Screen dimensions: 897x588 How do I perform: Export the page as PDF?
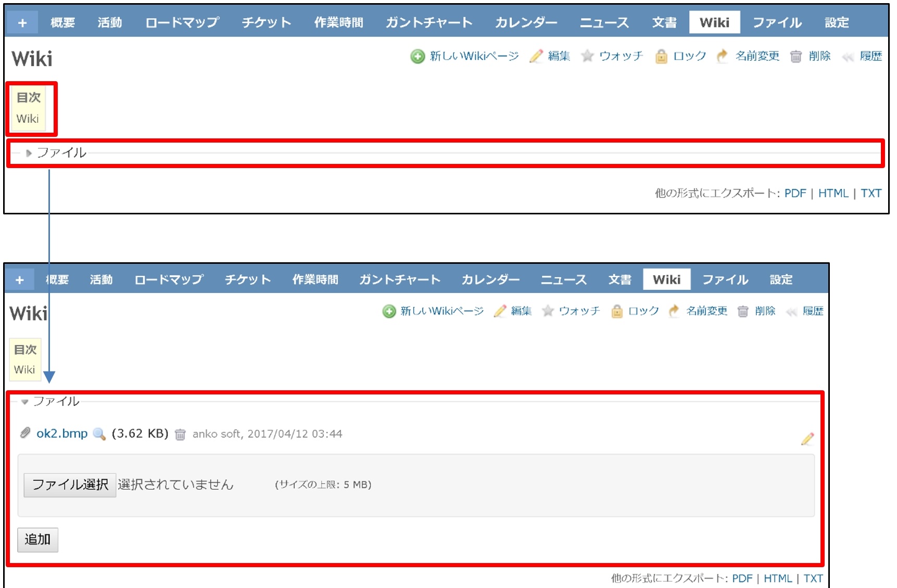(x=794, y=193)
